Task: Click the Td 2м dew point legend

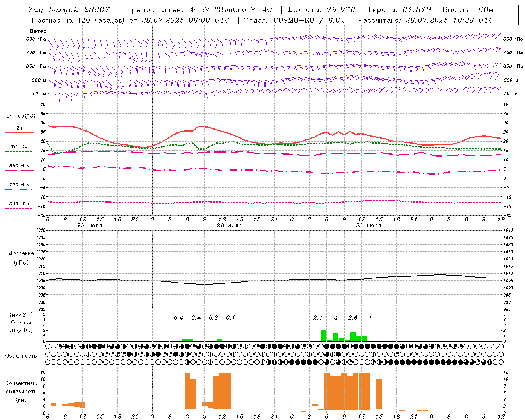Action: [x=19, y=147]
